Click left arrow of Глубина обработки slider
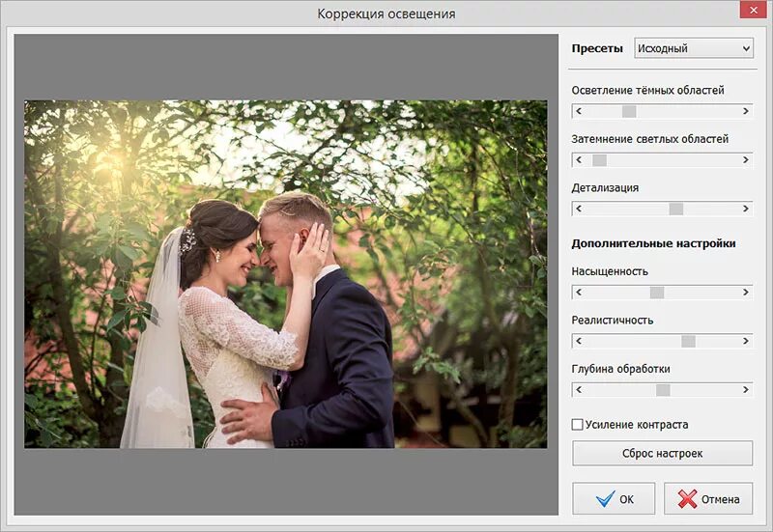This screenshot has height=532, width=773. point(579,390)
